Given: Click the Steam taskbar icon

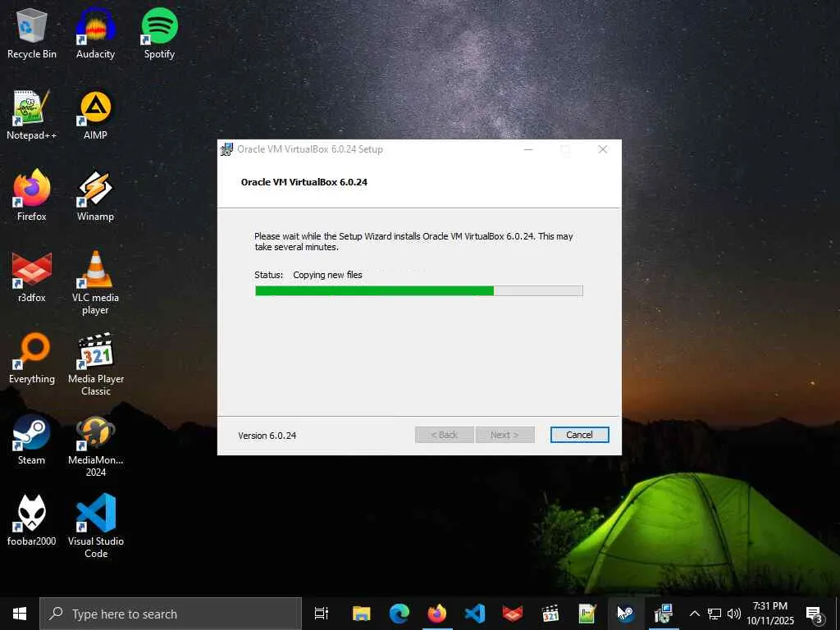Looking at the screenshot, I should pos(625,614).
